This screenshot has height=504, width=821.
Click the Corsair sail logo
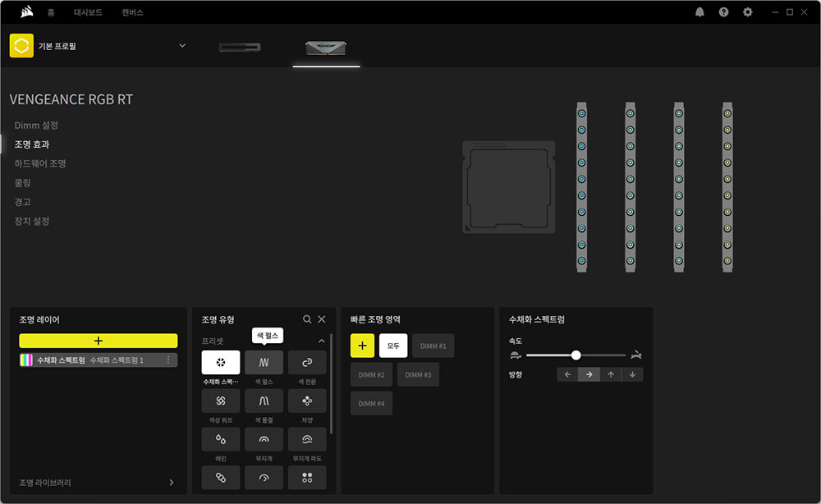coord(27,11)
